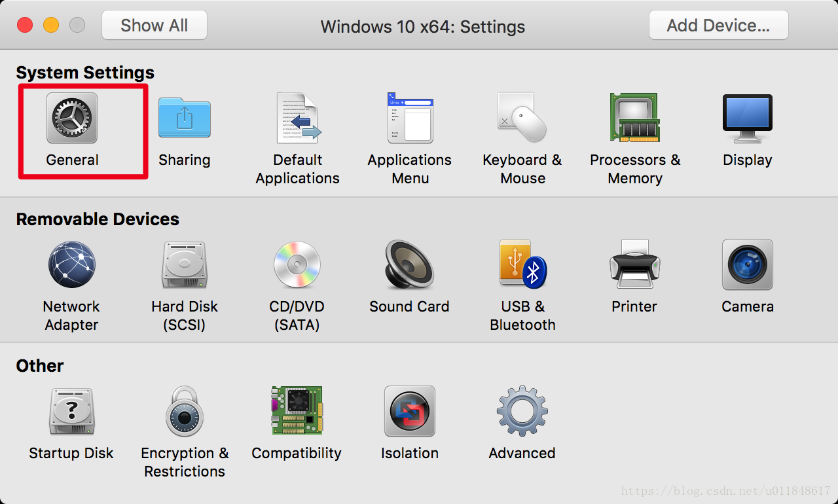Open the Printer settings icon
This screenshot has width=838, height=504.
click(x=635, y=264)
